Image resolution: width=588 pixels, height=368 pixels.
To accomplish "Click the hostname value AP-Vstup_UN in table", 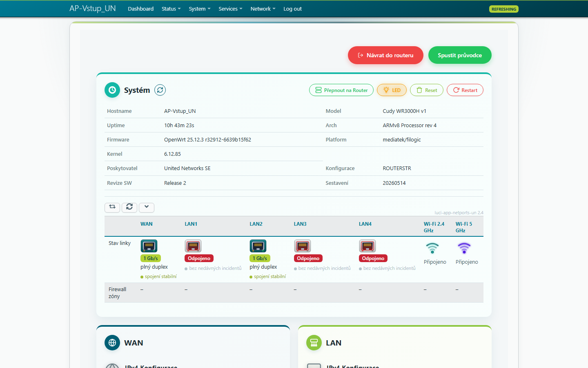I will [180, 111].
